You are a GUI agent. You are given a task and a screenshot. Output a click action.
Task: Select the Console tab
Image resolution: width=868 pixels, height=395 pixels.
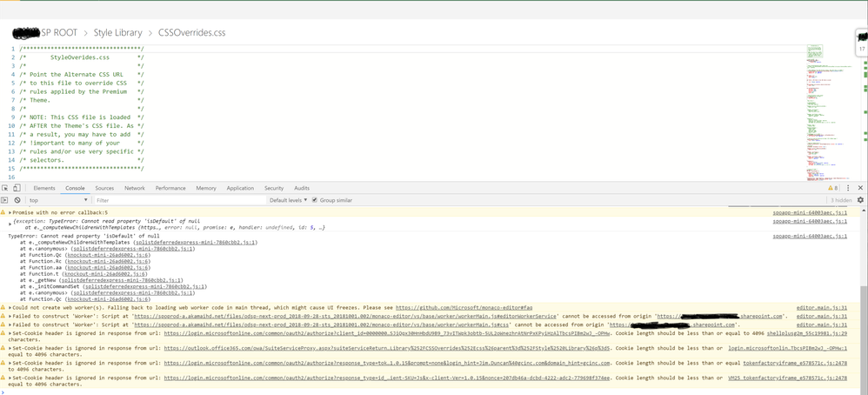(x=76, y=188)
